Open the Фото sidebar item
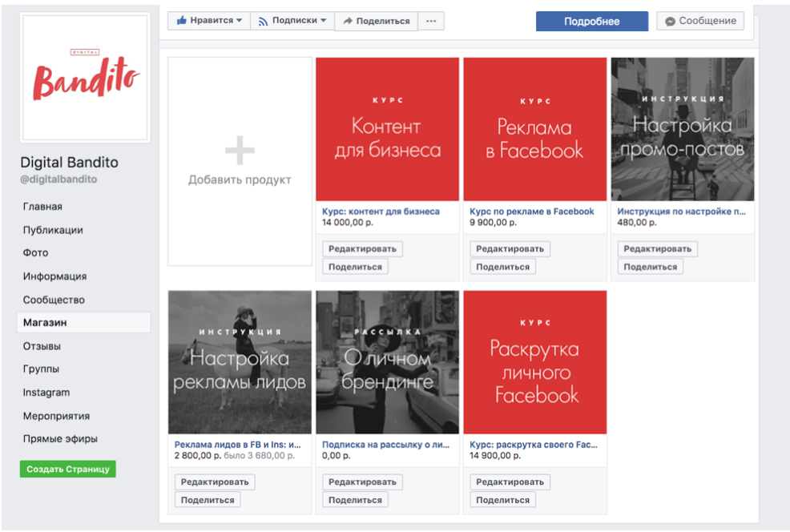790x532 pixels. pos(36,253)
